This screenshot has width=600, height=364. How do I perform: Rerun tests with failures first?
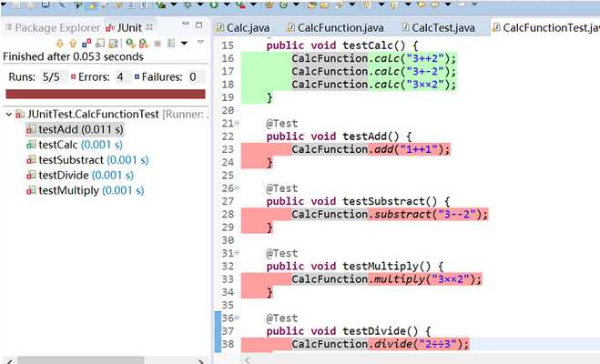pyautogui.click(x=144, y=43)
